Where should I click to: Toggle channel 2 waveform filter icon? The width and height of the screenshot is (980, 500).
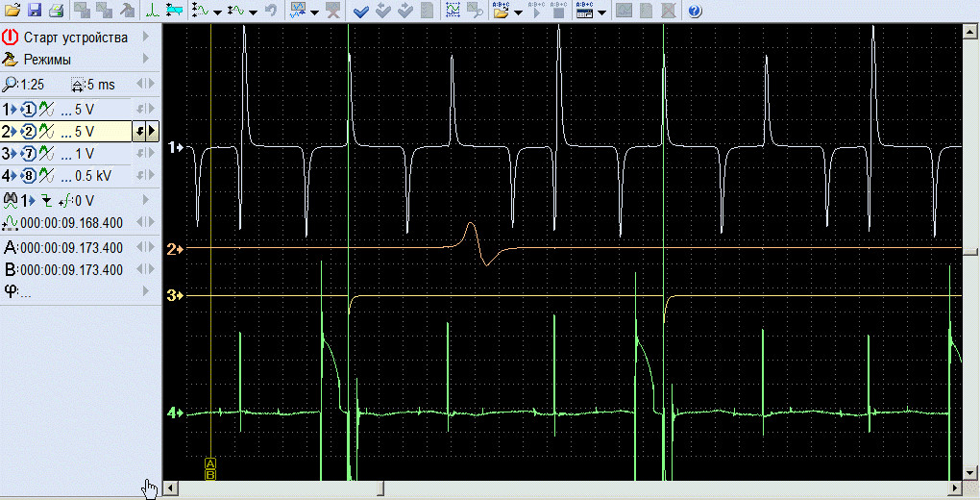point(47,132)
